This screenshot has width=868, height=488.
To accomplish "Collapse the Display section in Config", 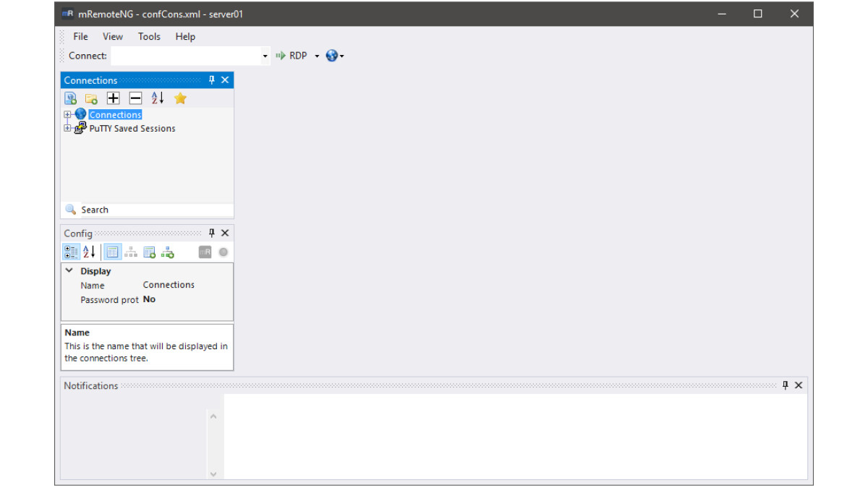I will pyautogui.click(x=69, y=271).
